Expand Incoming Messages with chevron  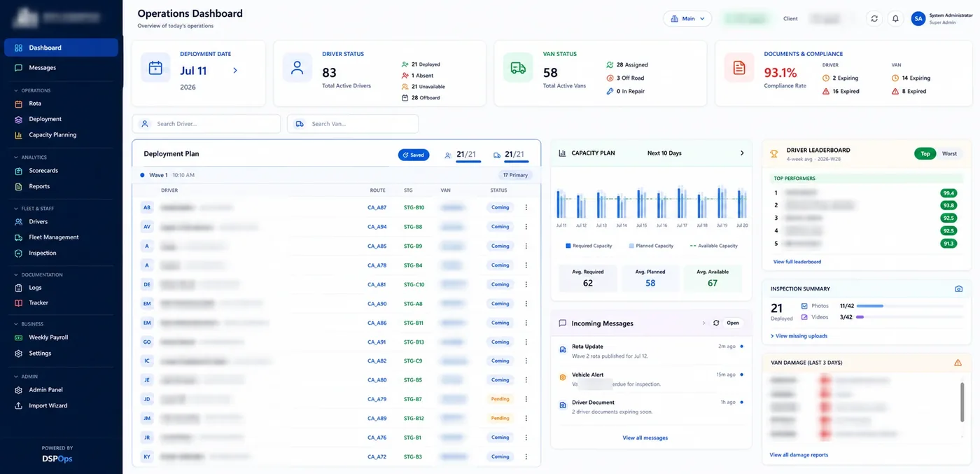click(x=704, y=323)
